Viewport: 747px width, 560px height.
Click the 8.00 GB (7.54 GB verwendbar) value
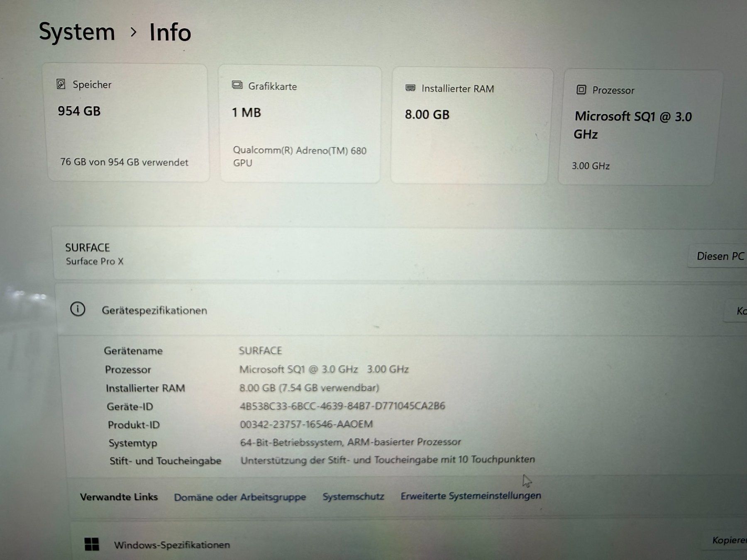click(x=309, y=387)
